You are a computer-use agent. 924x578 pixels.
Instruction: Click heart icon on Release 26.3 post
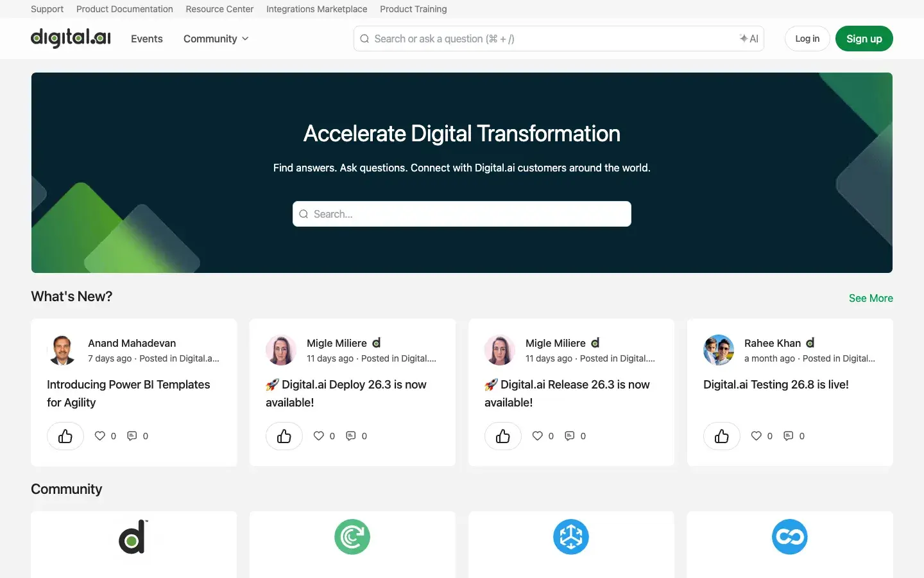(538, 436)
